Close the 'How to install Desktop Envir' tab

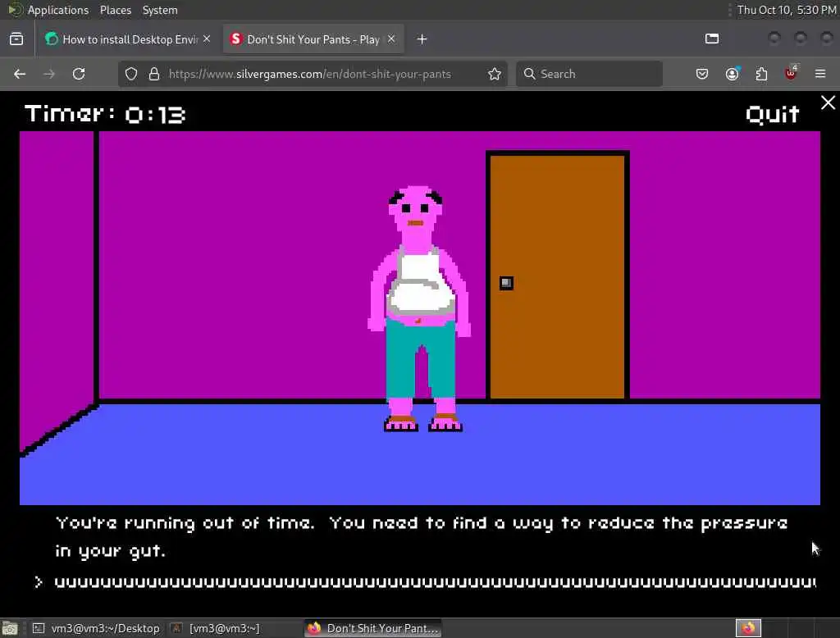(207, 39)
